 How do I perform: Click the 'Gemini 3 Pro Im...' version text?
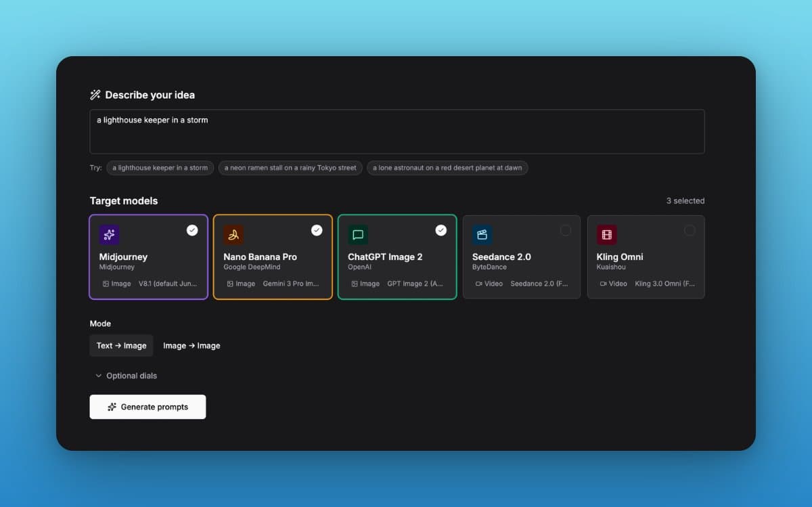point(291,284)
